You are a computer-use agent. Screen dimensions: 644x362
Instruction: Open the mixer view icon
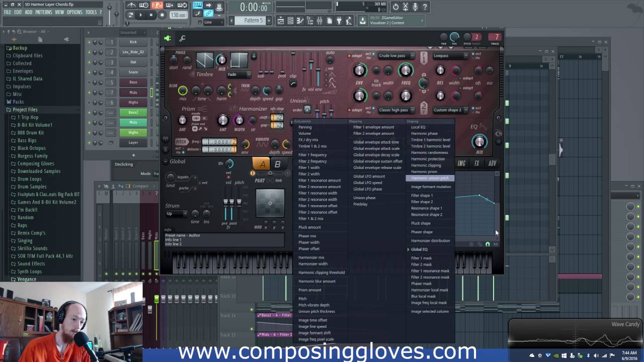[319, 21]
